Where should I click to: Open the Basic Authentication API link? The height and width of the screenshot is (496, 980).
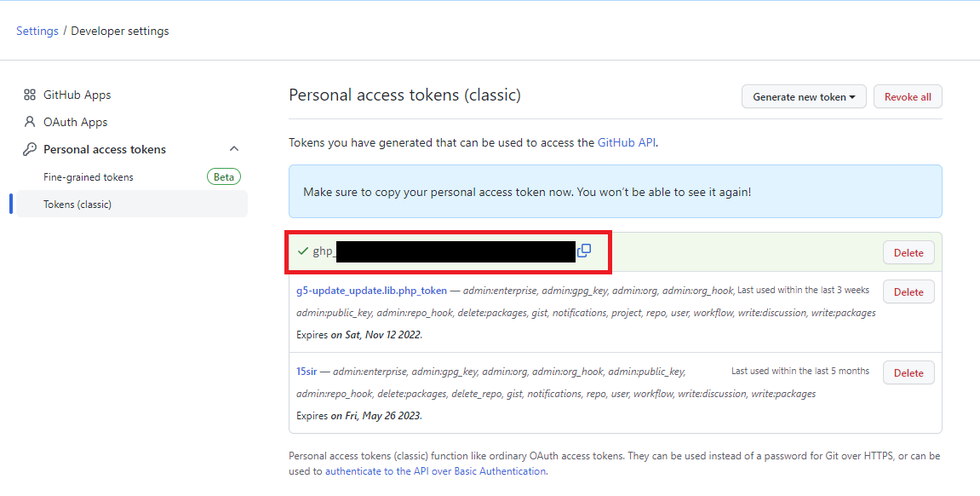pos(435,471)
